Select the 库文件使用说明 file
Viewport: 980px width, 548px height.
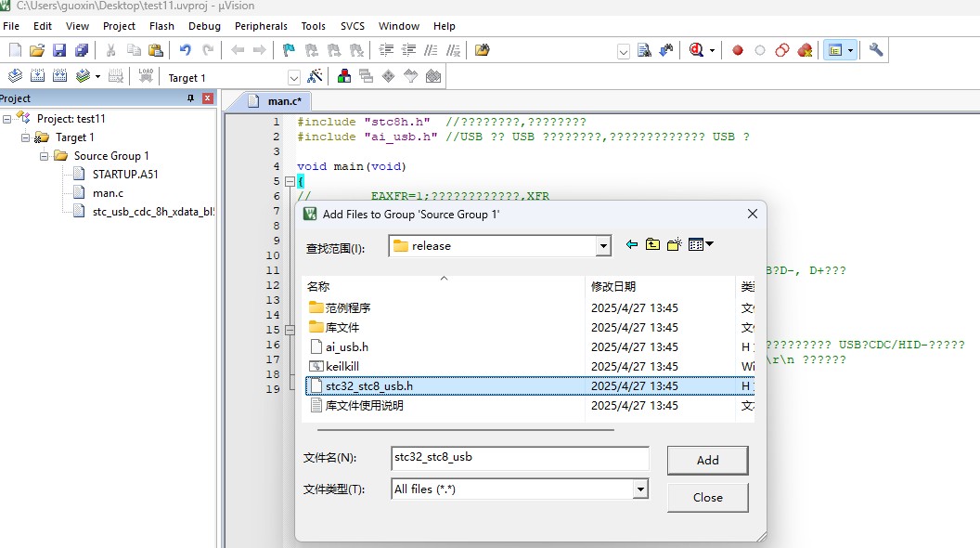pyautogui.click(x=365, y=405)
